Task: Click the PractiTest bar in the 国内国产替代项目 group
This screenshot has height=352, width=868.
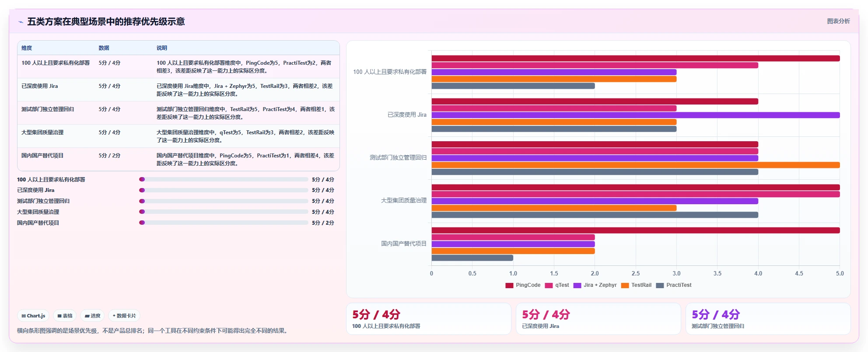Action: tap(472, 258)
